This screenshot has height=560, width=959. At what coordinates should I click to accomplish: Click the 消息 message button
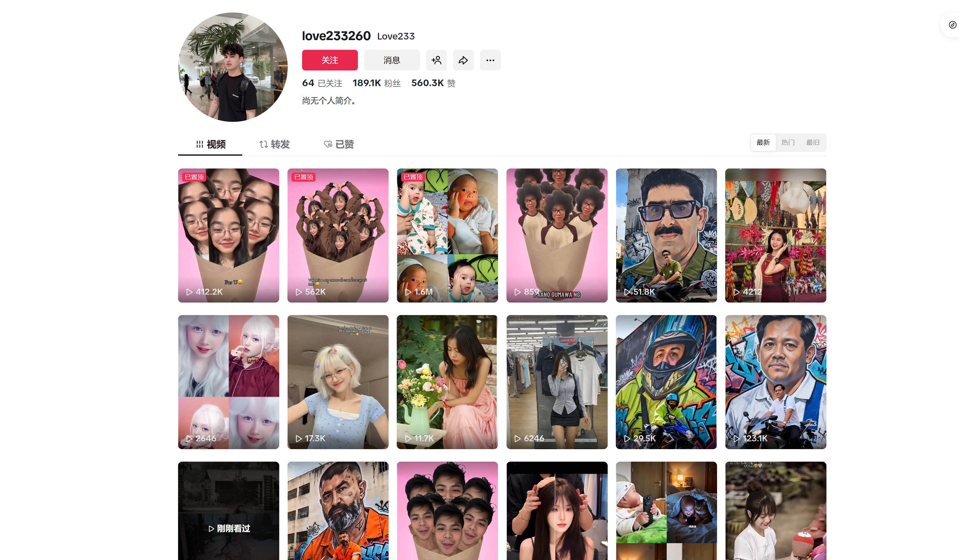[x=392, y=60]
